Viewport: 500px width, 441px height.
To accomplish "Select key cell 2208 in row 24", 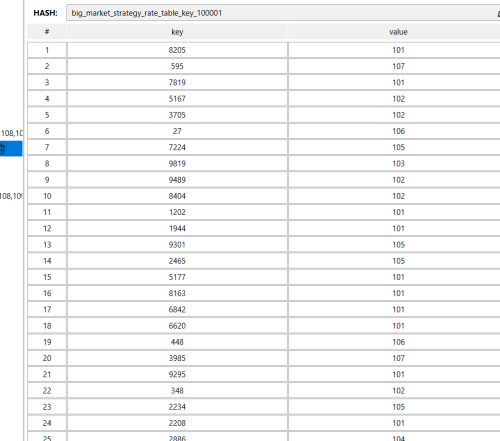I will [177, 423].
